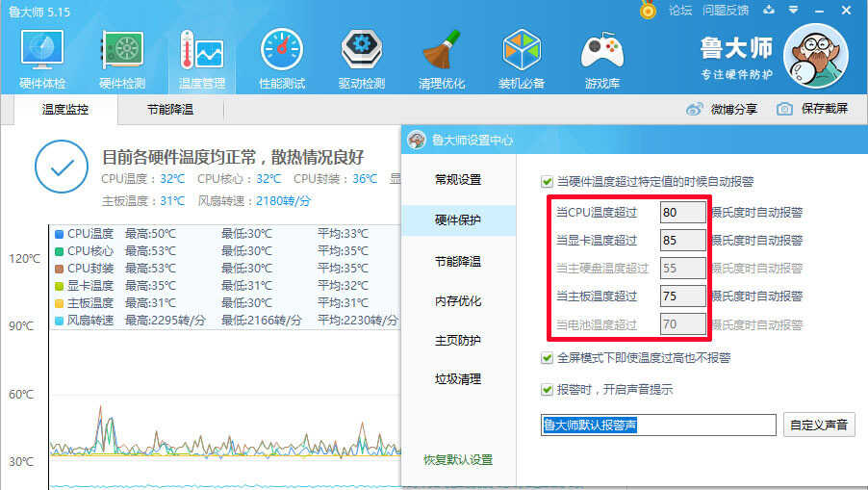Toggle 报警时，开启声音提示 checkbox
This screenshot has width=868, height=490.
(547, 390)
